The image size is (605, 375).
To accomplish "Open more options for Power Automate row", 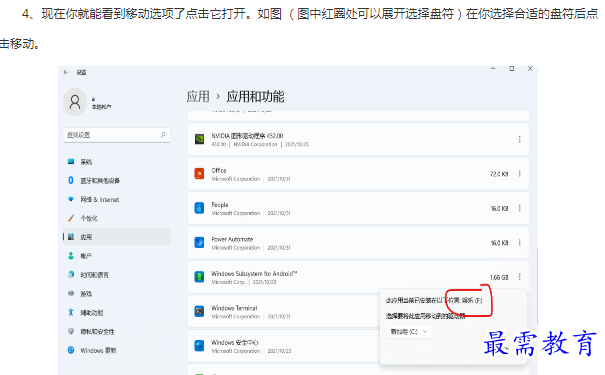I will (x=520, y=242).
